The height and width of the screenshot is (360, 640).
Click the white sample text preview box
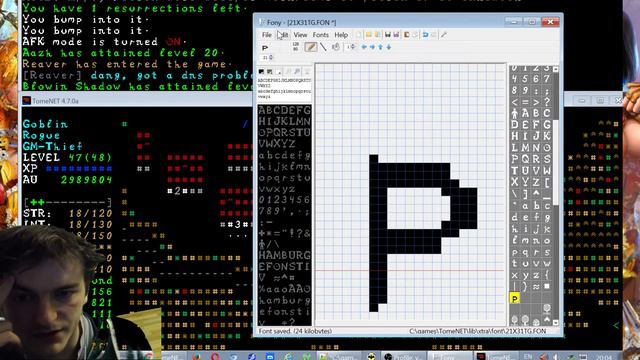tap(284, 89)
